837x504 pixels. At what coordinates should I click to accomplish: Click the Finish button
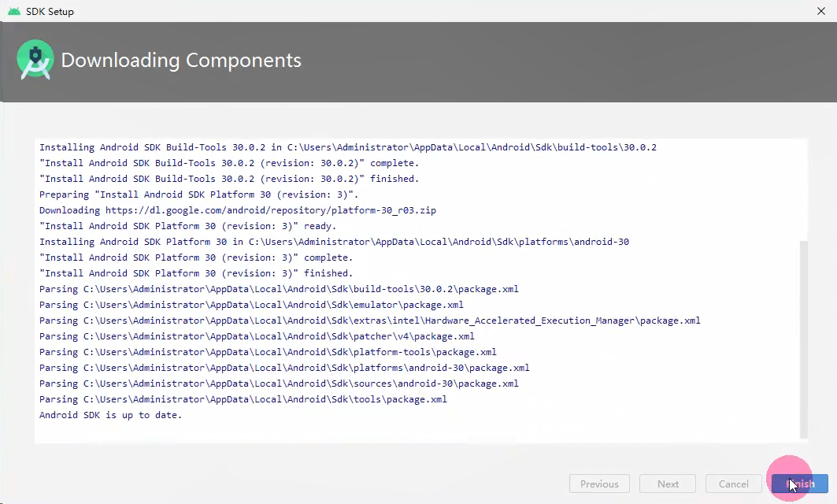[x=800, y=484]
